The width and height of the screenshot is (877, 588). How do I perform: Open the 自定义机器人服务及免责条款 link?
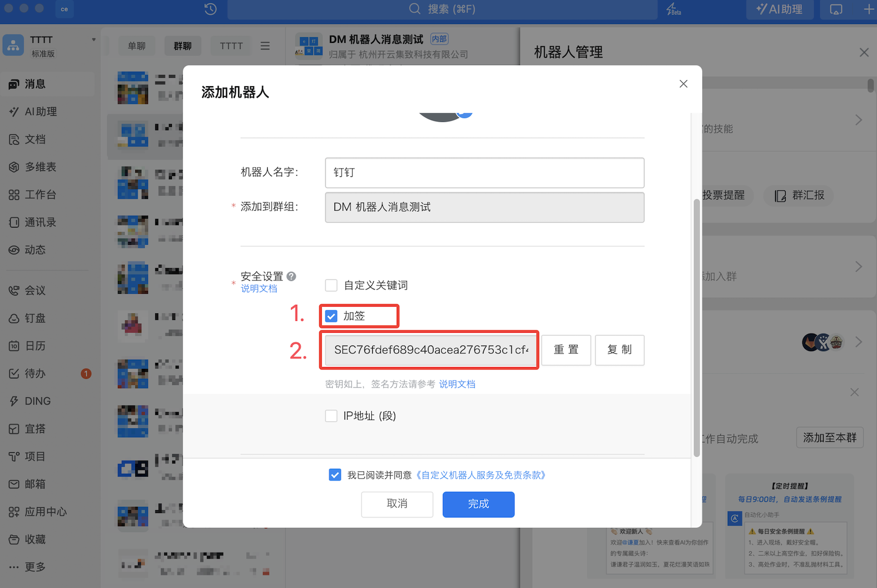[481, 475]
